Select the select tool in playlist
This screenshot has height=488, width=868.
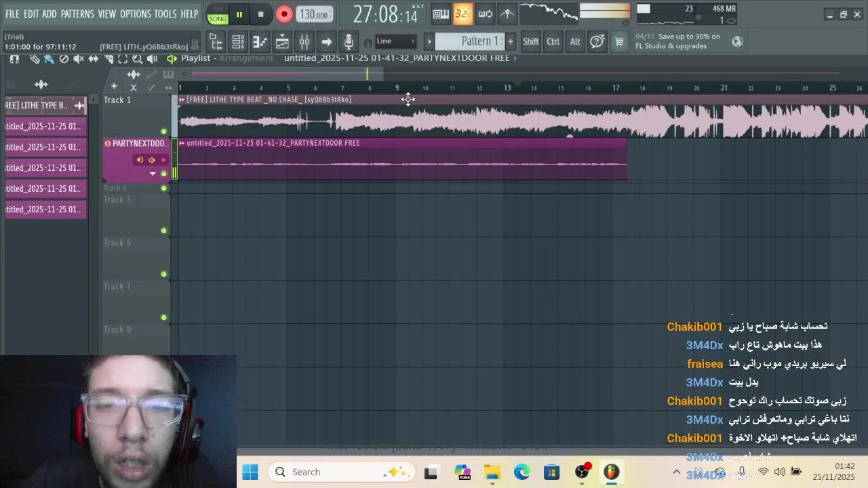(x=123, y=59)
